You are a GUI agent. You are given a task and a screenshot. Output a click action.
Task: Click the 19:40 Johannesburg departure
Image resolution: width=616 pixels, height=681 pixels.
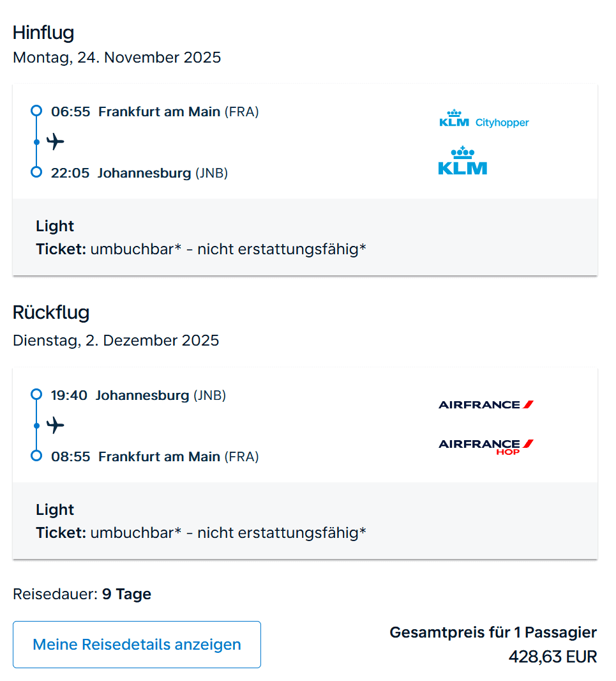click(138, 395)
